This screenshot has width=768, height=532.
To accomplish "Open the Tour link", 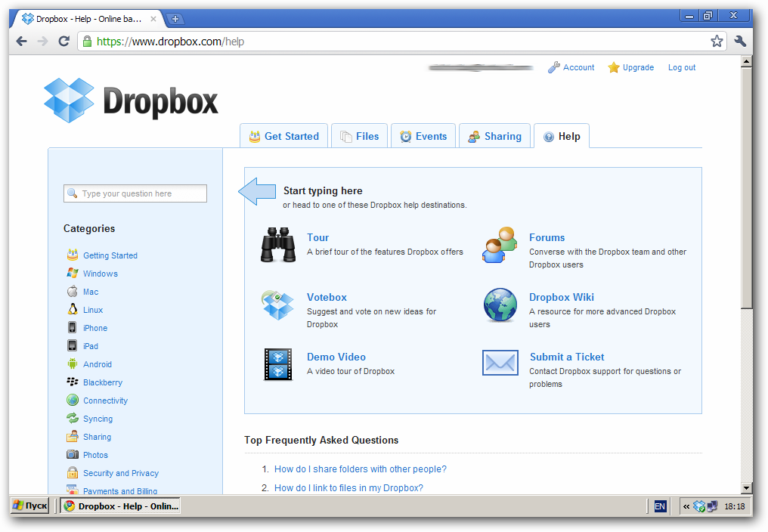I will [x=318, y=237].
